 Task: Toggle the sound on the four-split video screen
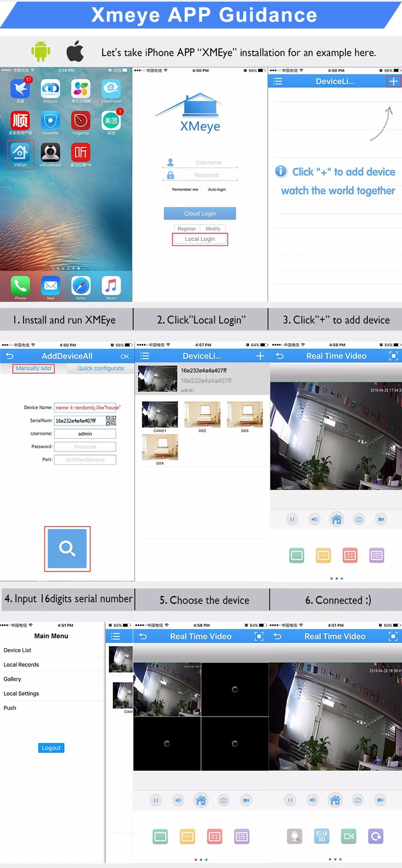pyautogui.click(x=178, y=800)
